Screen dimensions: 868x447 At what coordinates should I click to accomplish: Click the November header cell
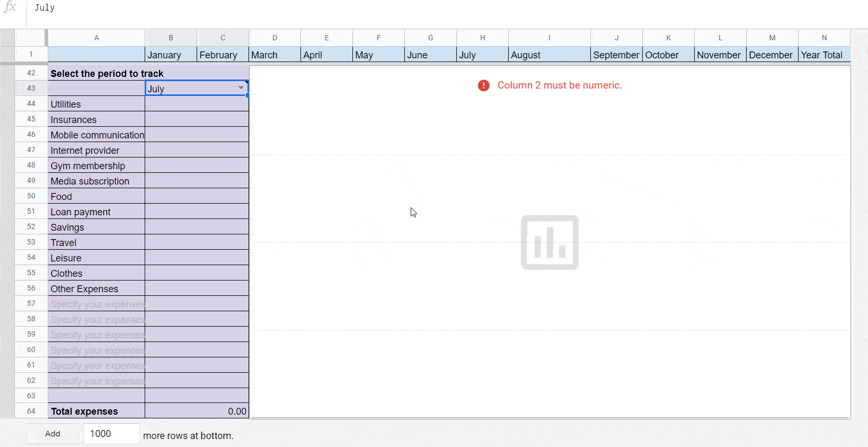point(721,55)
